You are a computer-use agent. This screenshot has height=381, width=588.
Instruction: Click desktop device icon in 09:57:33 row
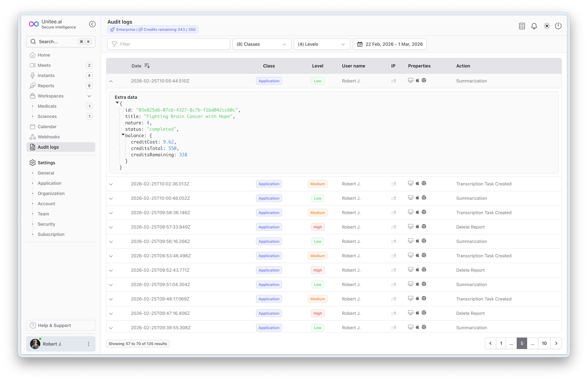(x=410, y=226)
